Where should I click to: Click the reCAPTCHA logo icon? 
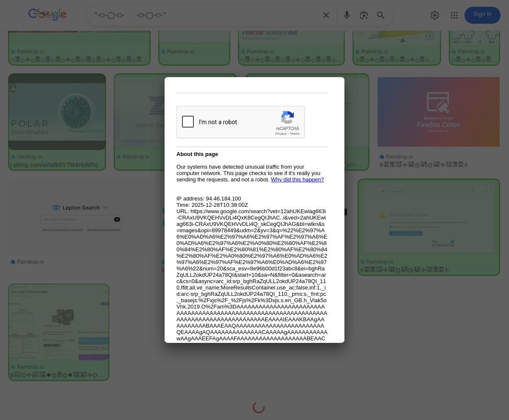(x=288, y=117)
